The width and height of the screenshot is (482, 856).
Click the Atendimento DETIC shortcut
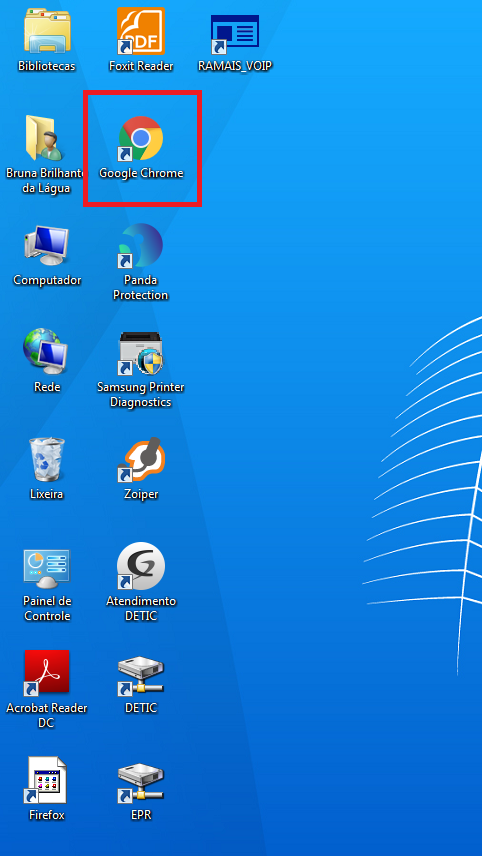click(x=141, y=566)
